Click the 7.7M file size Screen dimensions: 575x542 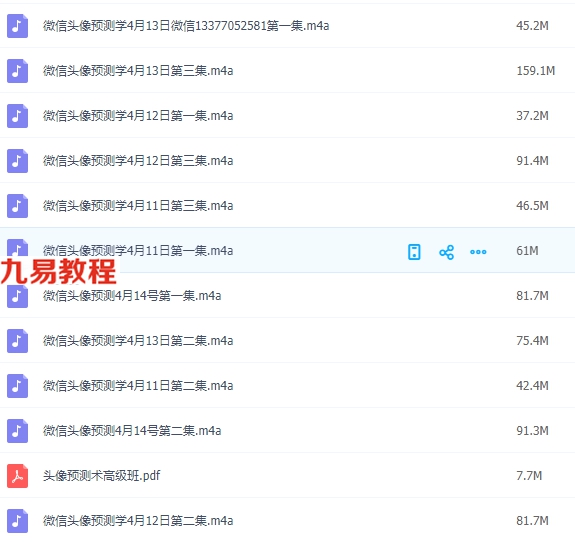click(529, 476)
